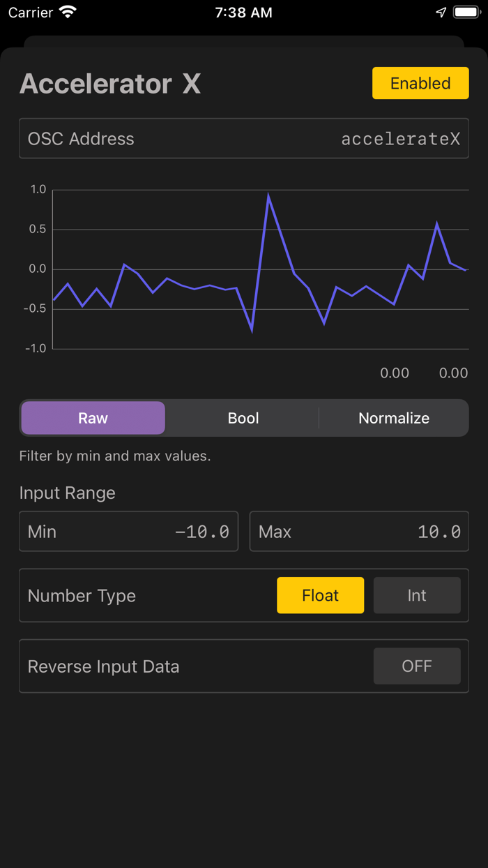This screenshot has width=488, height=868.
Task: Tap the right 0.00 readout below graph
Action: pyautogui.click(x=453, y=373)
